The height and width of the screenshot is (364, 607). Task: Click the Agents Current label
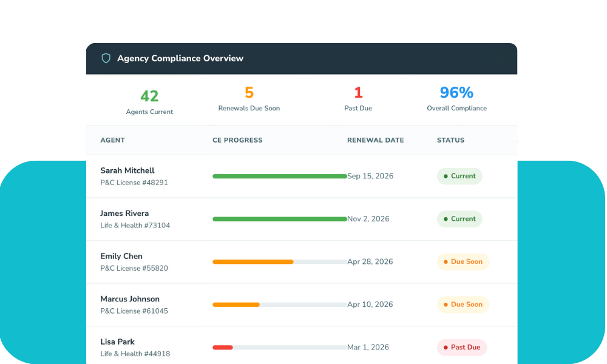click(149, 112)
